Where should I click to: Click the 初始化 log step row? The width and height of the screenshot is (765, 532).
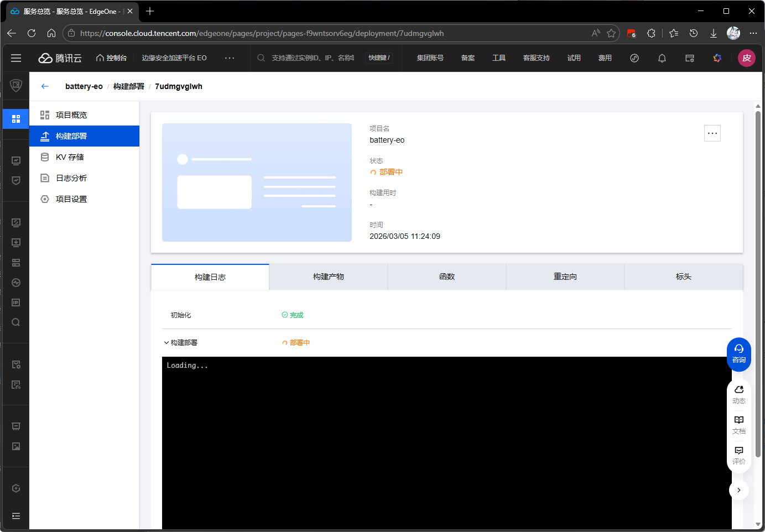tap(447, 315)
